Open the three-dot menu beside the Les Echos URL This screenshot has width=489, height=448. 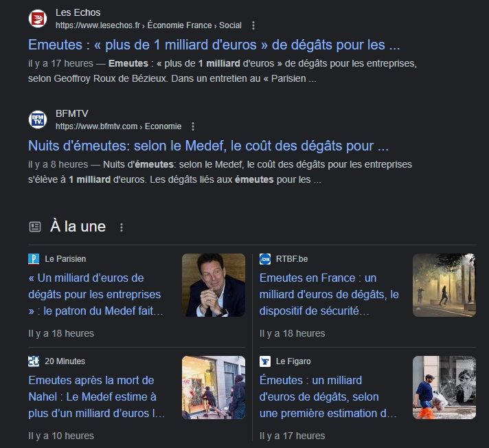253,25
